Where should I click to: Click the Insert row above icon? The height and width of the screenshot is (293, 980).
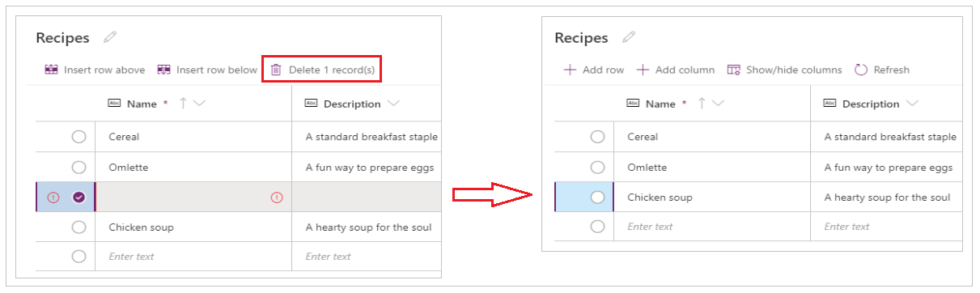tap(51, 70)
